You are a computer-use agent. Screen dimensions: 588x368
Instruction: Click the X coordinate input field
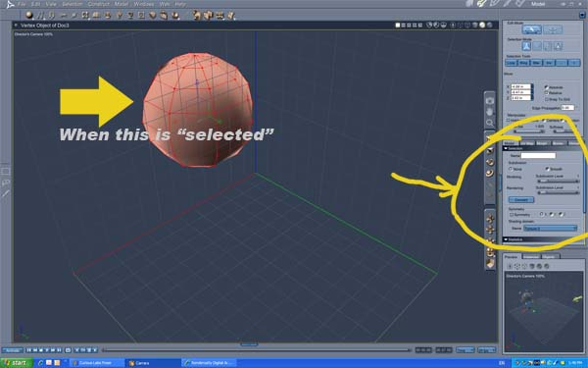point(521,86)
